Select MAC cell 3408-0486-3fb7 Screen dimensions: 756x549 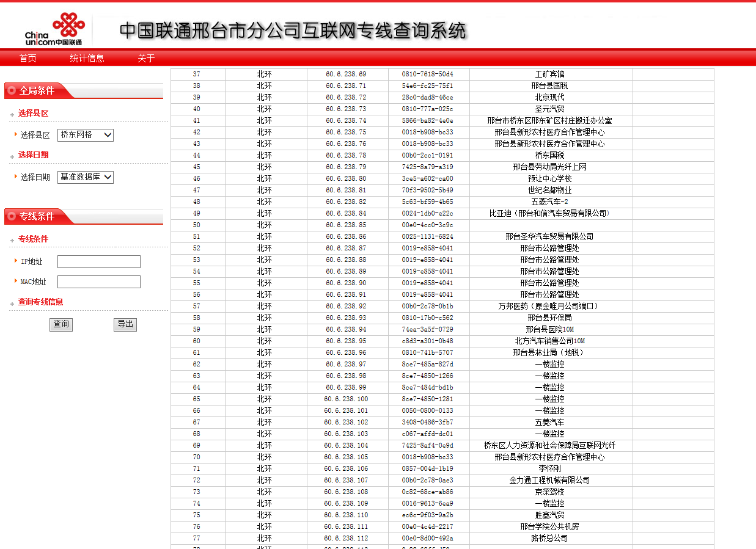coord(428,422)
